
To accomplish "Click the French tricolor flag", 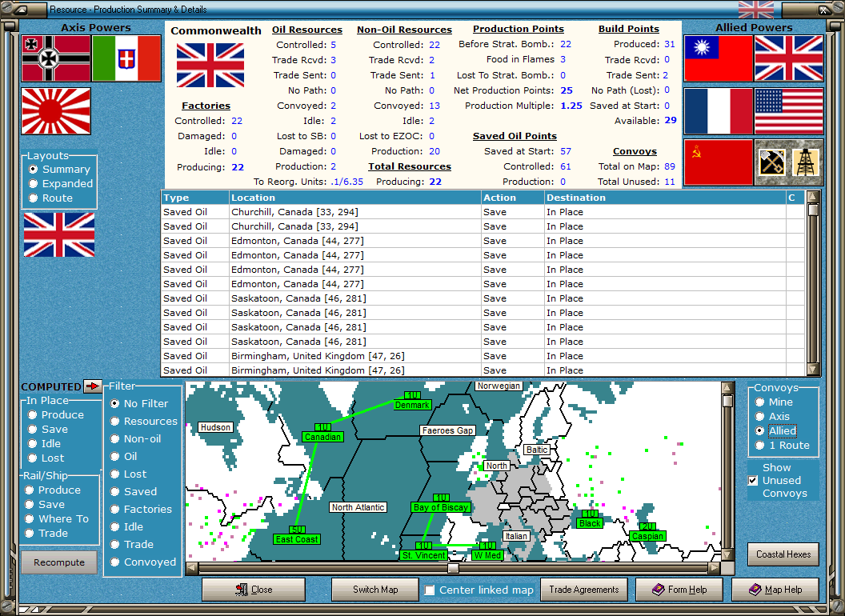I will (718, 111).
